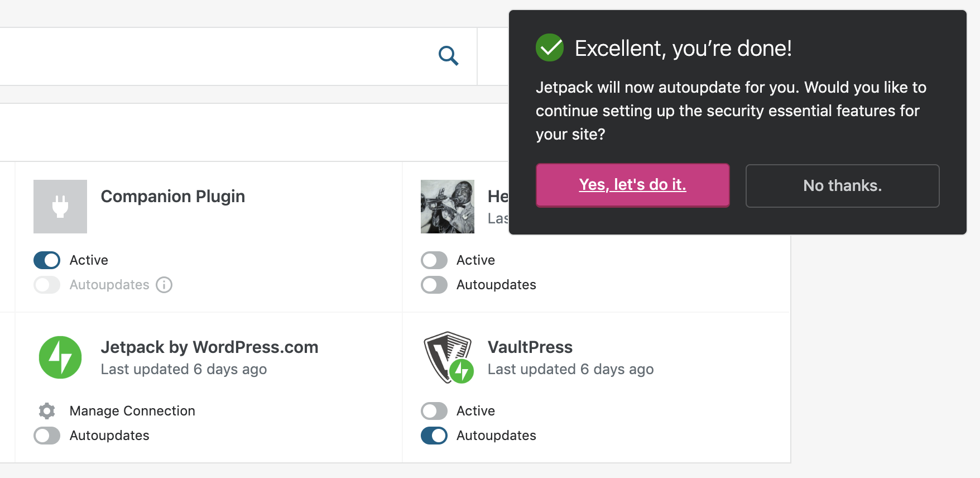Open the Hello Dolly trumpet player thumbnail
The height and width of the screenshot is (478, 980).
coord(447,207)
